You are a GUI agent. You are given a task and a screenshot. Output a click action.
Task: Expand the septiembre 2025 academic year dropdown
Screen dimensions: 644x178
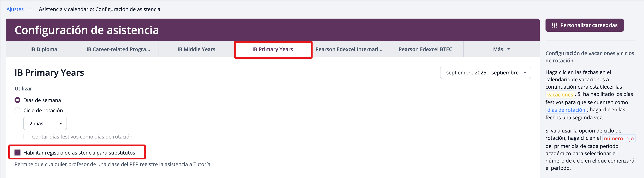[485, 73]
